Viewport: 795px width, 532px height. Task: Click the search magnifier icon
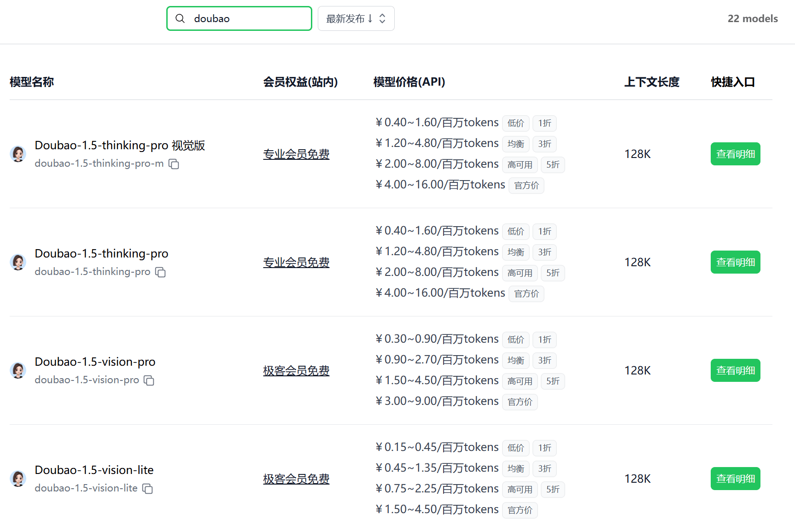tap(180, 18)
